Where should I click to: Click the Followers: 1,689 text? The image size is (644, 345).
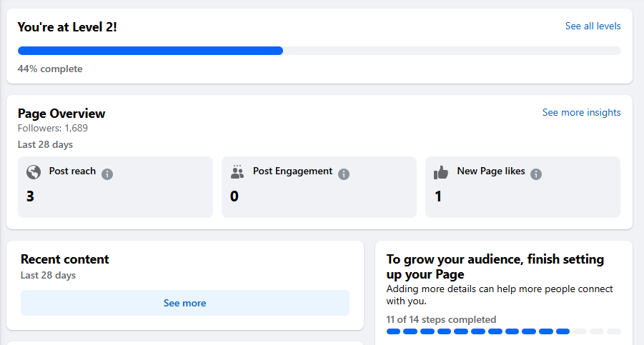coord(53,129)
